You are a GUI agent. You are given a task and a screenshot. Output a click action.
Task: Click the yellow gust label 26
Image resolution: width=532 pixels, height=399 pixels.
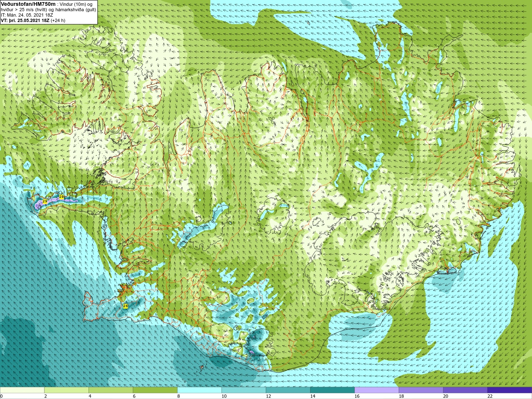point(126,306)
